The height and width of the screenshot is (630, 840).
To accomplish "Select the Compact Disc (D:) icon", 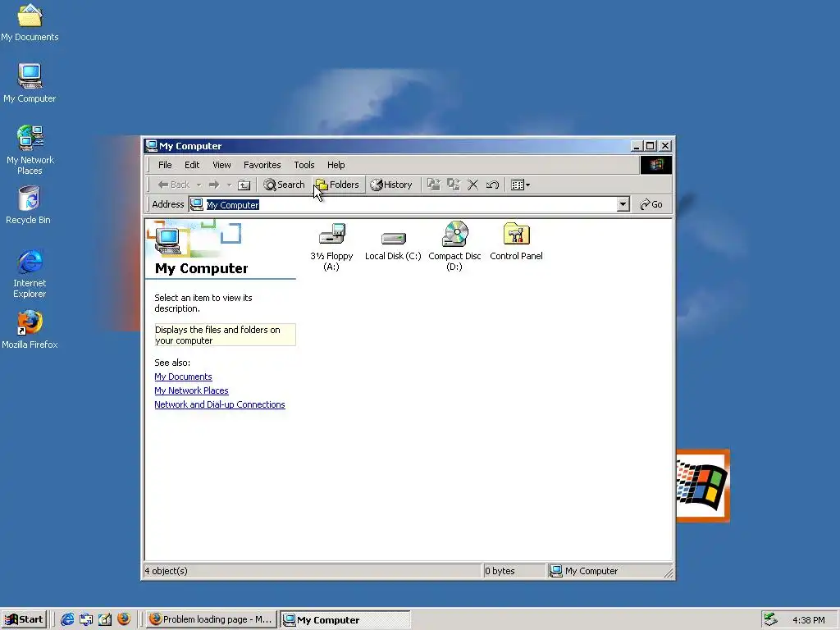I will pos(454,246).
